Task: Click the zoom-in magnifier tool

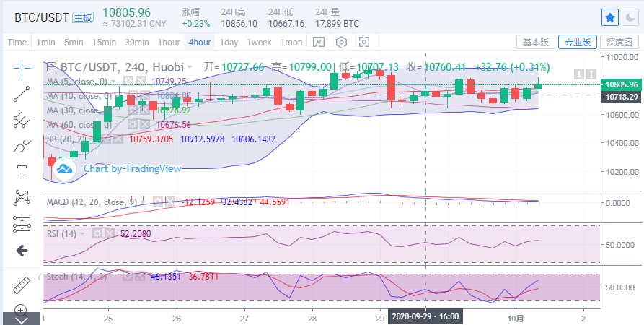Action: pos(22,309)
